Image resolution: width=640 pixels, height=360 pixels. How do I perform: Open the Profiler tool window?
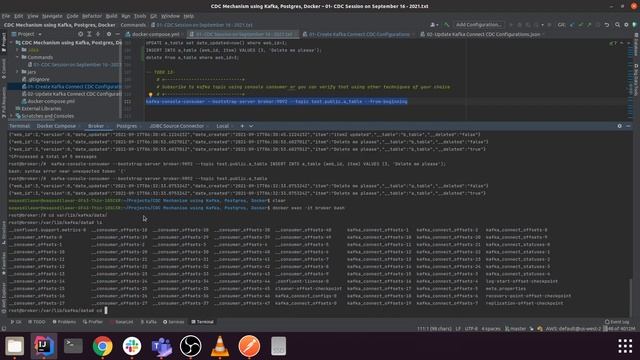click(93, 322)
